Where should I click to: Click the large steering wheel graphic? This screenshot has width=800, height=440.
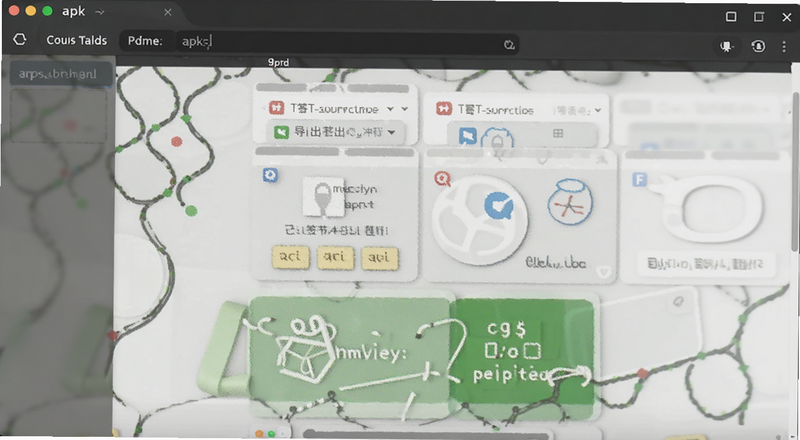[480, 220]
